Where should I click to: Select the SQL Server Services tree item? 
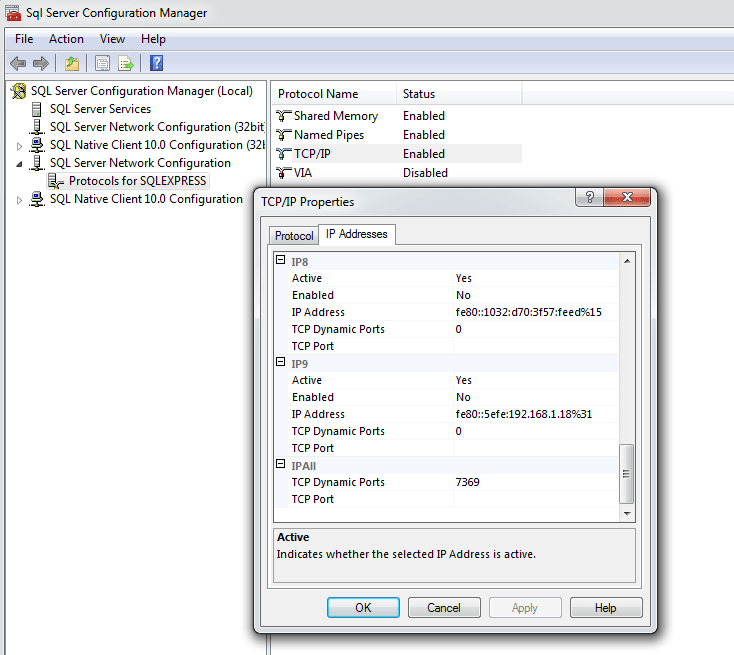[x=100, y=109]
